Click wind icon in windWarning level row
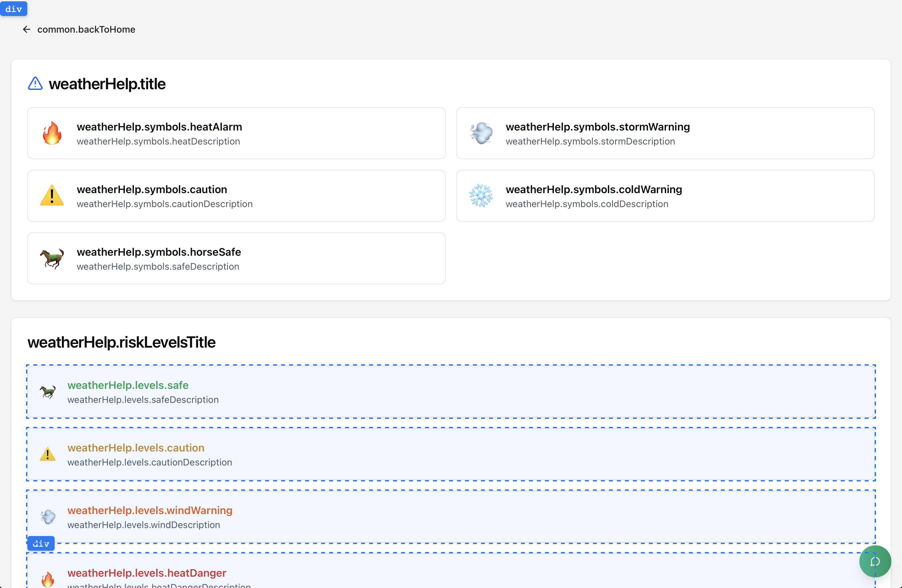This screenshot has height=588, width=902. [x=48, y=517]
